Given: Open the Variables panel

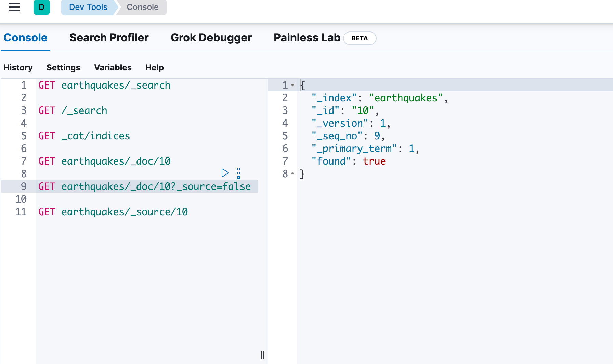Looking at the screenshot, I should pos(113,68).
